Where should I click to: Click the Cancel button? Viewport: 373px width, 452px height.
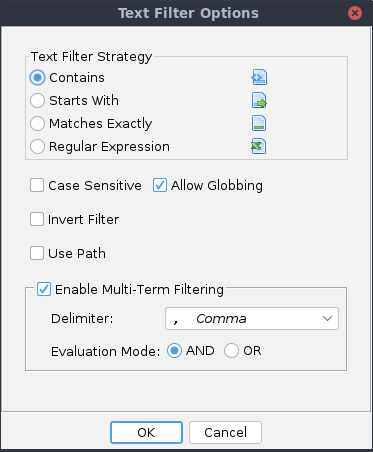click(225, 432)
